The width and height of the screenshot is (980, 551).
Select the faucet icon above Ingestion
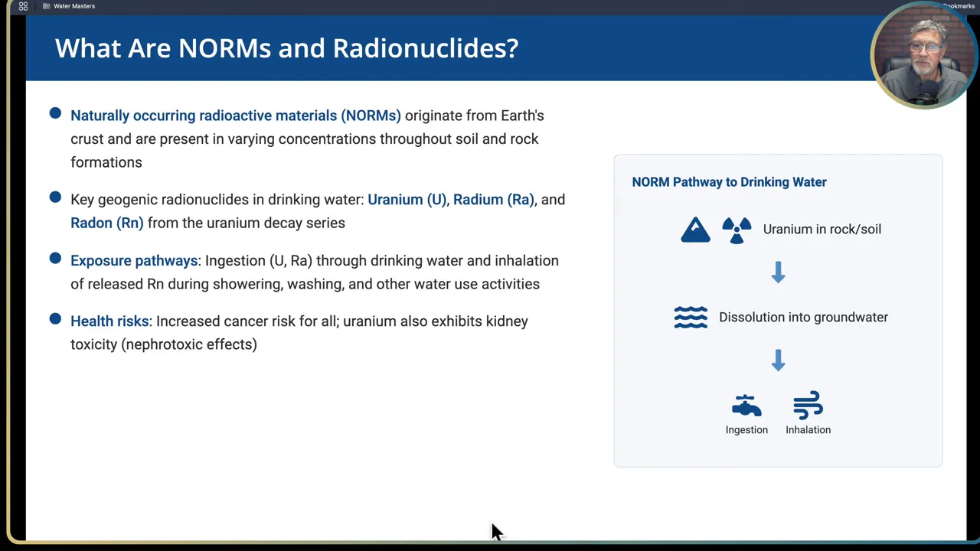(x=746, y=406)
